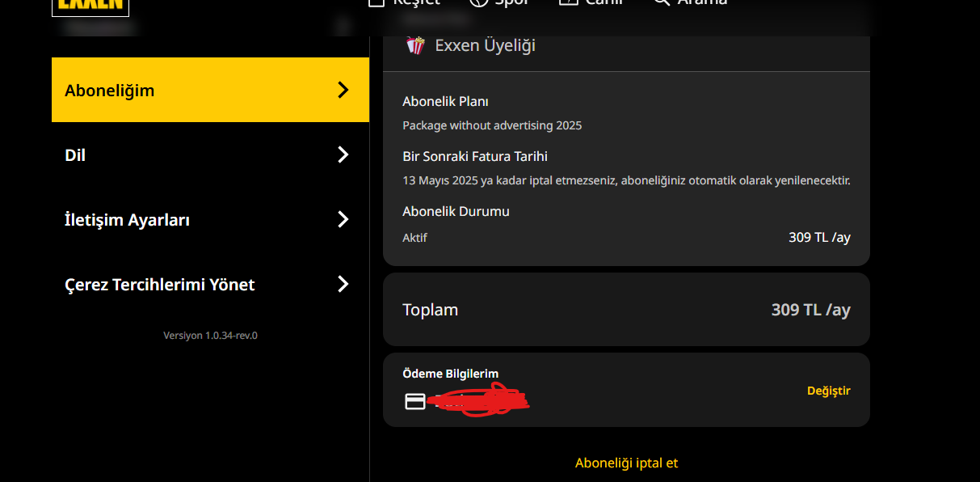Click the icon beside Keşfet
The width and height of the screenshot is (980, 482).
(x=376, y=2)
